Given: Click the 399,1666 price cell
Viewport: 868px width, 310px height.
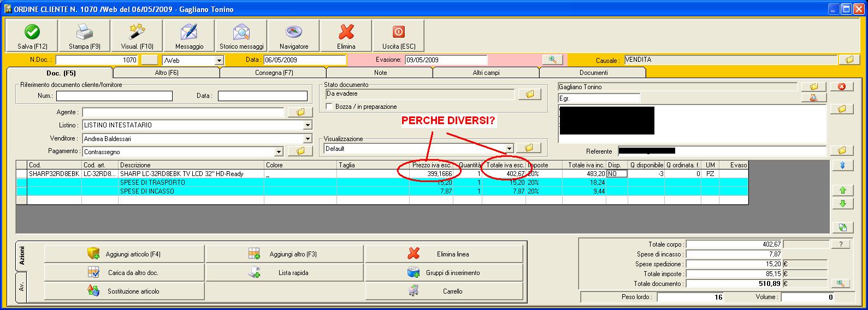Looking at the screenshot, I should click(x=431, y=174).
